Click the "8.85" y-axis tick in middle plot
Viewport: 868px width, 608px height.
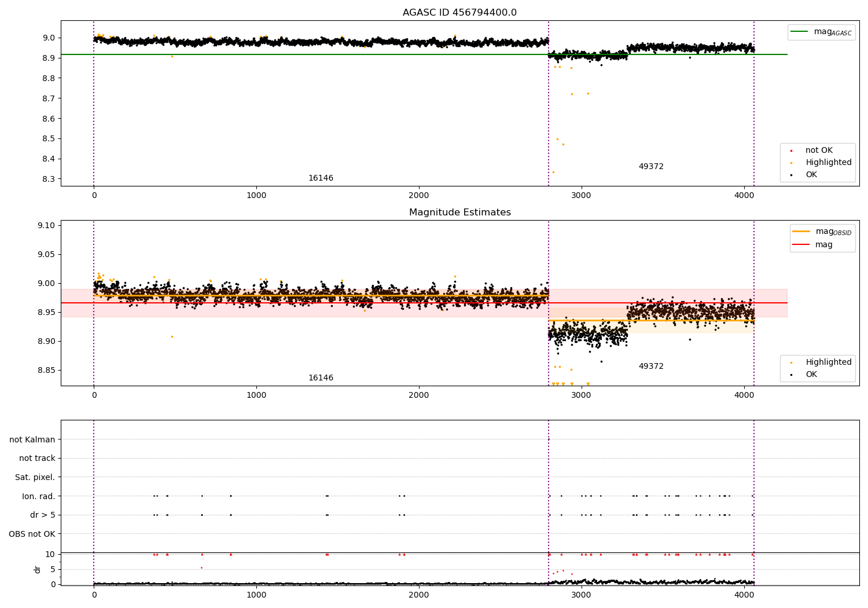(46, 371)
